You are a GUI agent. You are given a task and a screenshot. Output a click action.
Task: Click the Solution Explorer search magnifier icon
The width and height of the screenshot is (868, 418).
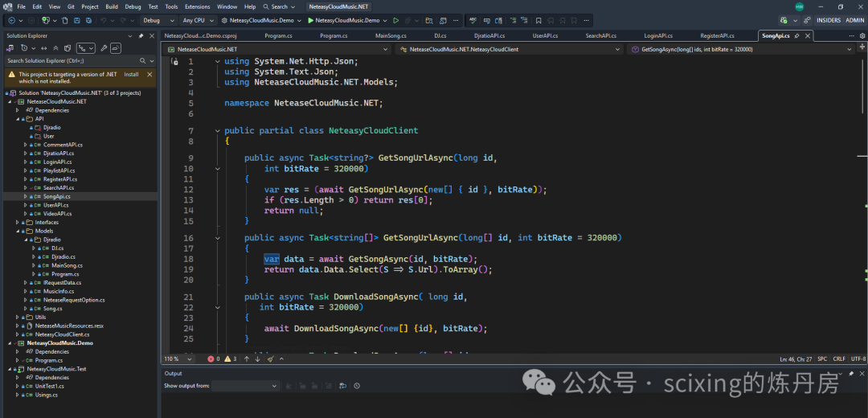tap(143, 60)
